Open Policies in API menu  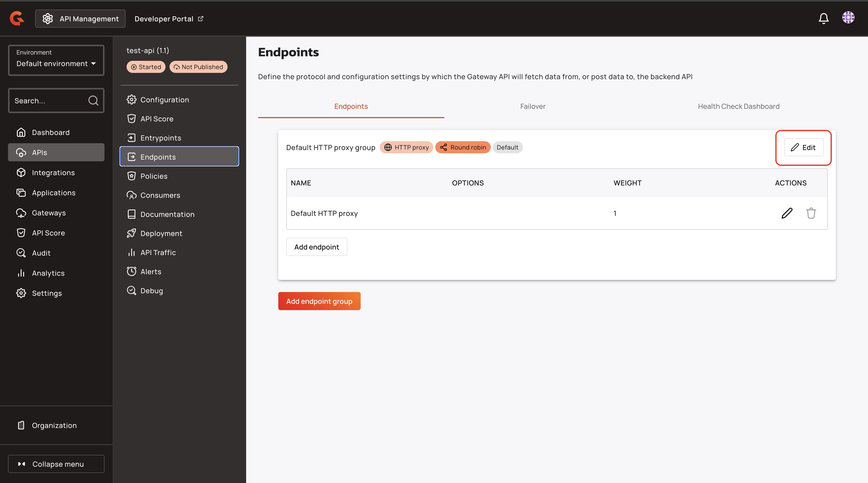(154, 176)
